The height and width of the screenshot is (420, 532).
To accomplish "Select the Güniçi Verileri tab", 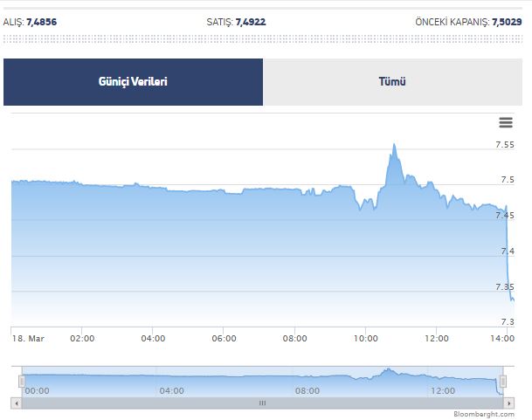I will click(133, 82).
